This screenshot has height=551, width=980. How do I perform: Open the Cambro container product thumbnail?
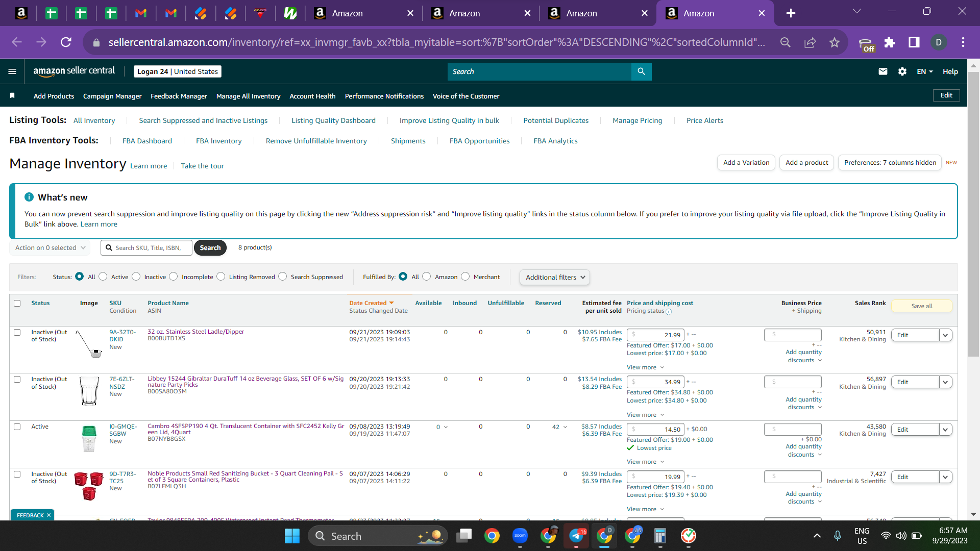[89, 439]
